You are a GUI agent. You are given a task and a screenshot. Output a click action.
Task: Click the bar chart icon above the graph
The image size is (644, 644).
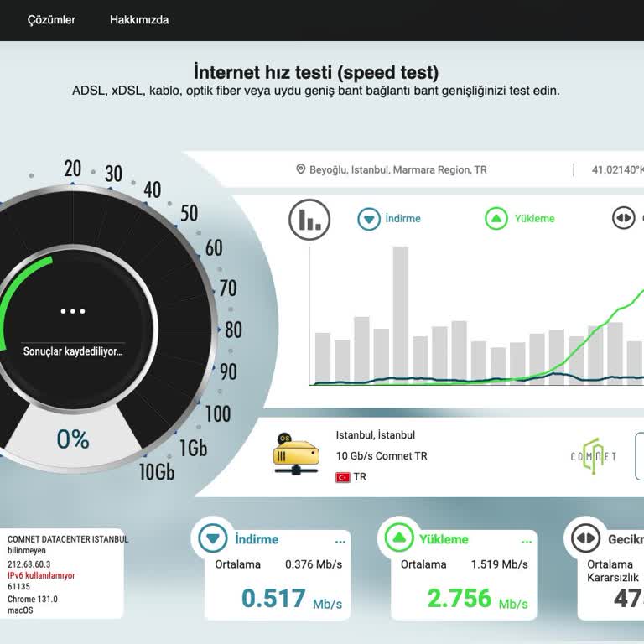[x=309, y=220]
